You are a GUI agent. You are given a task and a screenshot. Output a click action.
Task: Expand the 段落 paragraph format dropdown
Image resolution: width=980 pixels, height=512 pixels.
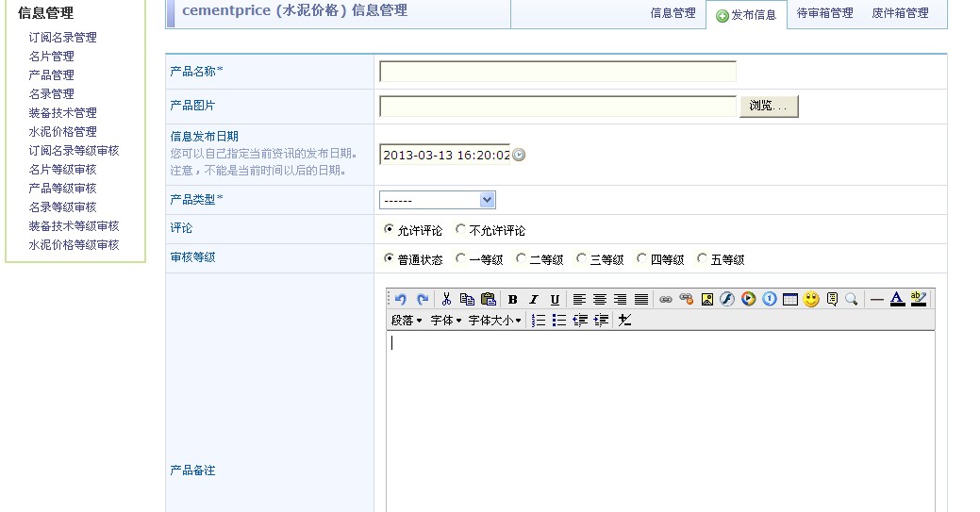tap(407, 321)
